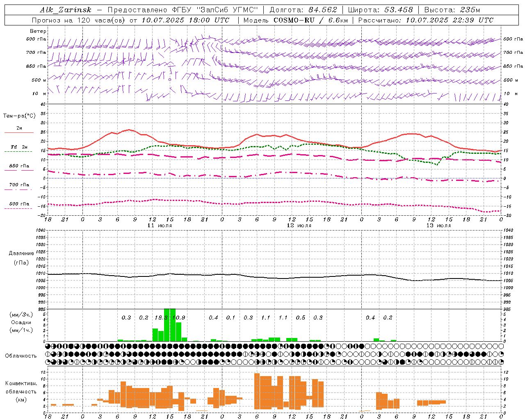This screenshot has height=420, width=525.
Task: Select the 'Предоставлено ФГБУ "ЗапСиб УГМС"' text
Action: click(183, 10)
